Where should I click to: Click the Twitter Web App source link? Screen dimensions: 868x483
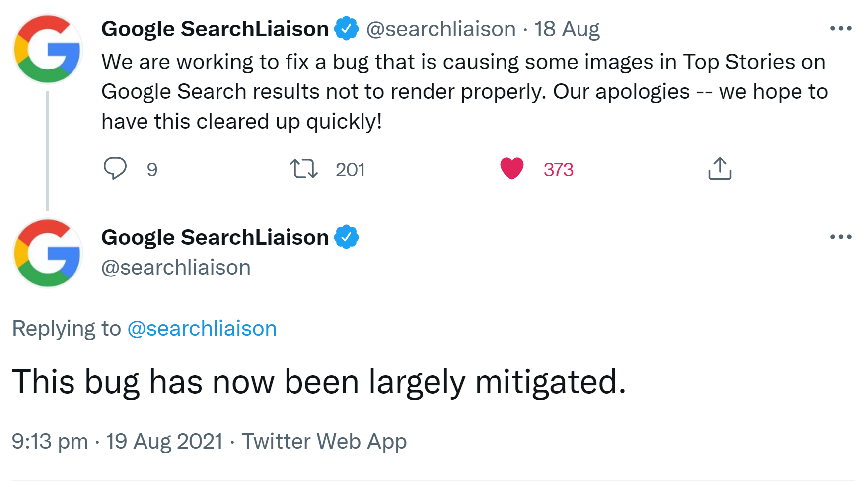coord(324,441)
